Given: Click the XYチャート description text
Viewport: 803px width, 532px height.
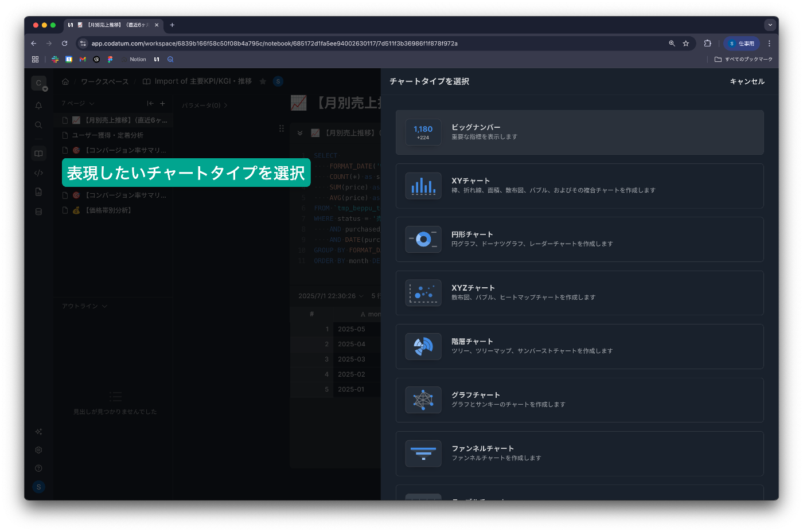Looking at the screenshot, I should 553,190.
